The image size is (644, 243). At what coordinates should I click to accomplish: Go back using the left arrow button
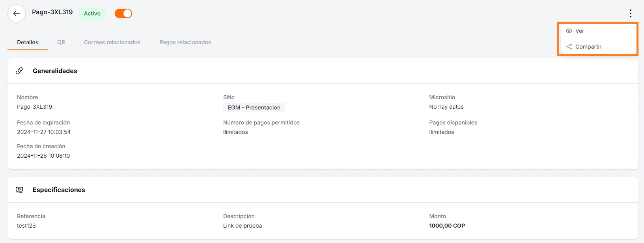click(x=16, y=13)
